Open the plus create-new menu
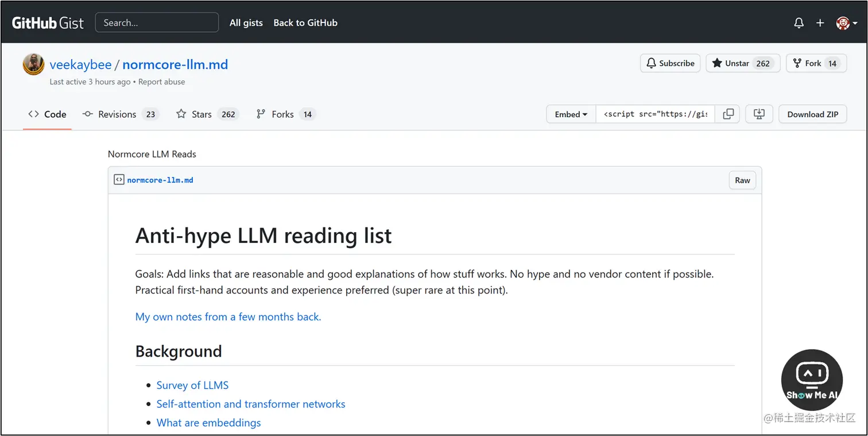868x436 pixels. coord(820,23)
